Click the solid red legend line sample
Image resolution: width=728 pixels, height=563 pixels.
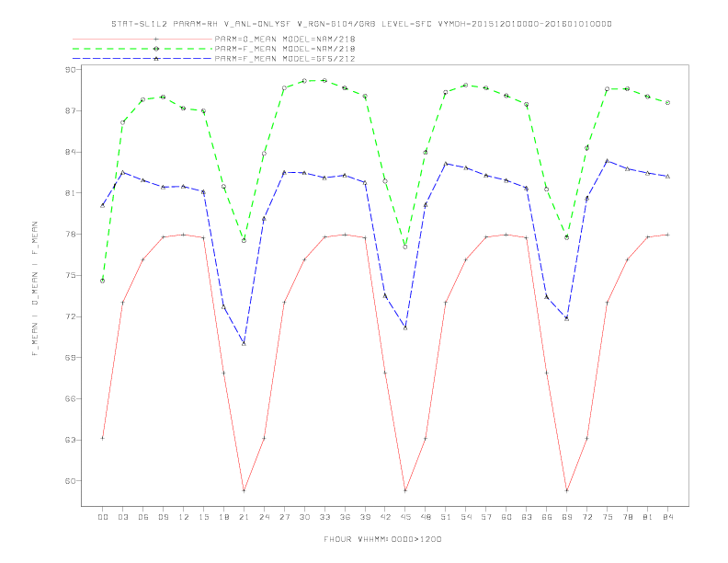[142, 39]
